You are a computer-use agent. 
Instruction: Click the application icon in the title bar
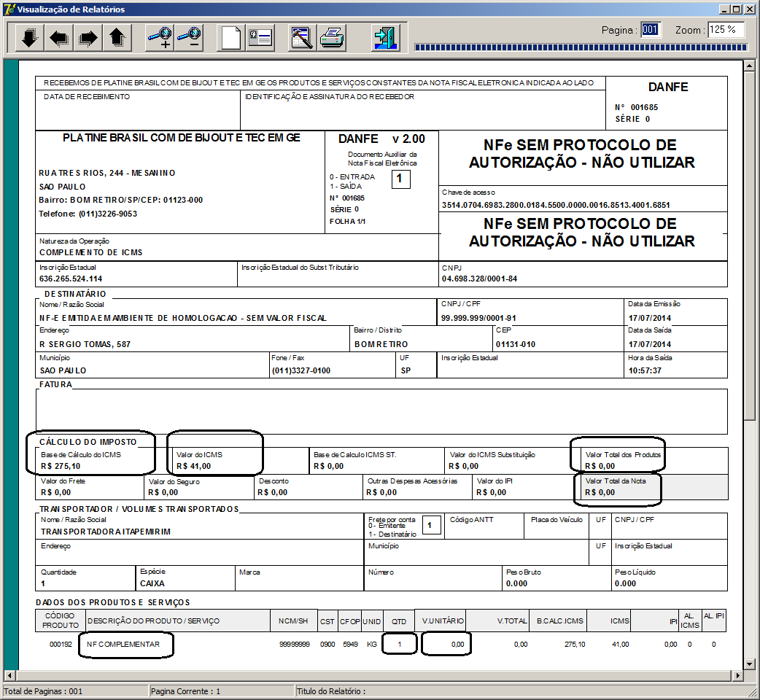9,9
